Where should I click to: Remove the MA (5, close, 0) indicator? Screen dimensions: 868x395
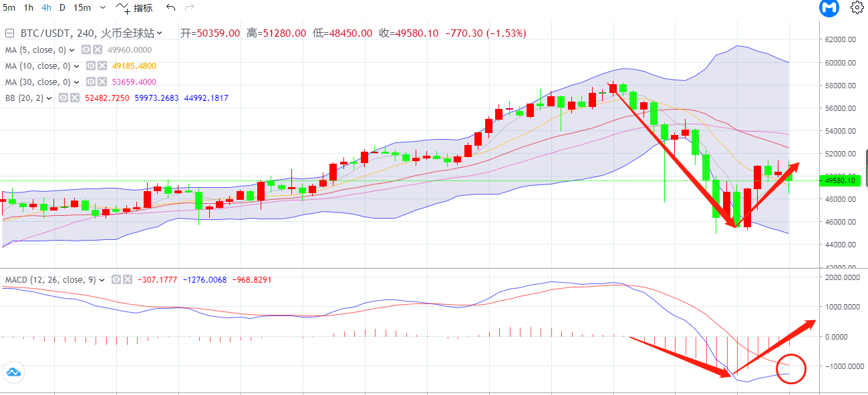pyautogui.click(x=98, y=49)
